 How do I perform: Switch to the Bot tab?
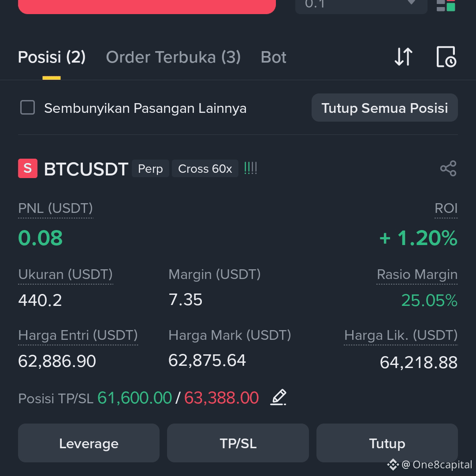coord(273,57)
